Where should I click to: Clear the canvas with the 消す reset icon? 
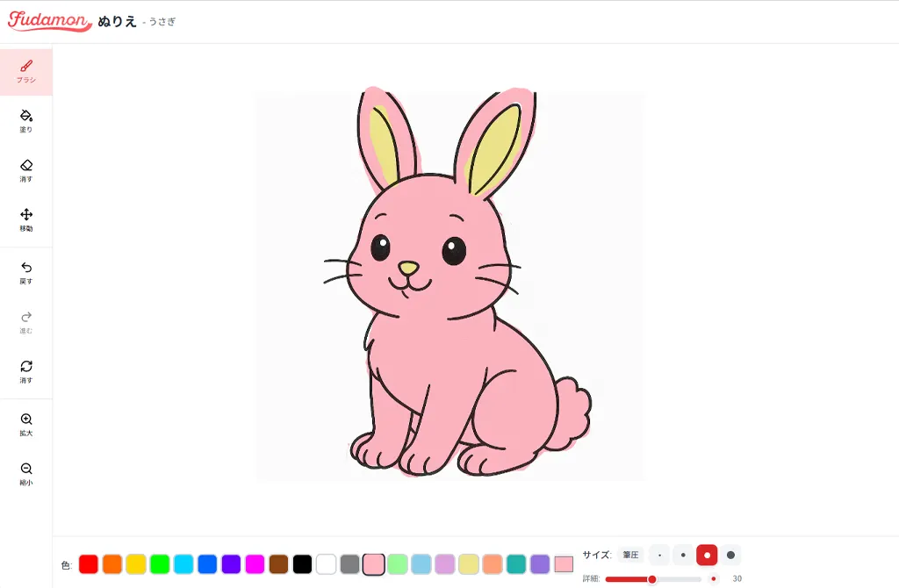[26, 369]
